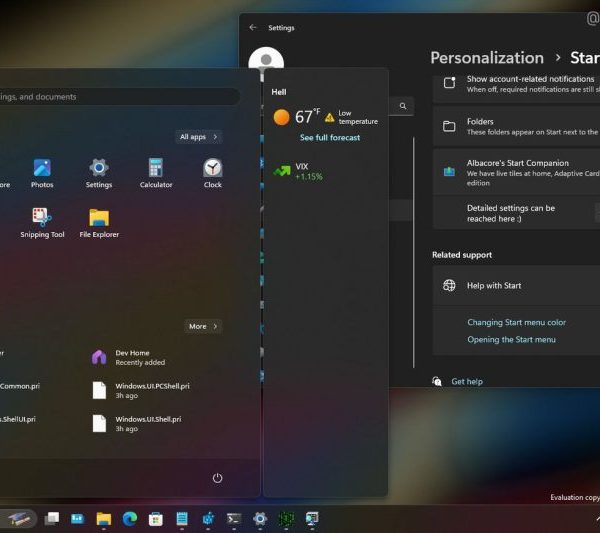Open Opening the Start menu link

pos(511,339)
